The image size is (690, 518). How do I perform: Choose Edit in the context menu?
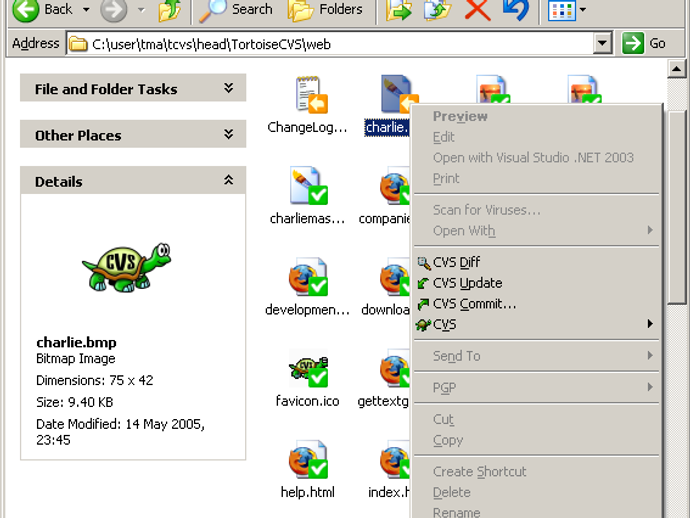536,137
